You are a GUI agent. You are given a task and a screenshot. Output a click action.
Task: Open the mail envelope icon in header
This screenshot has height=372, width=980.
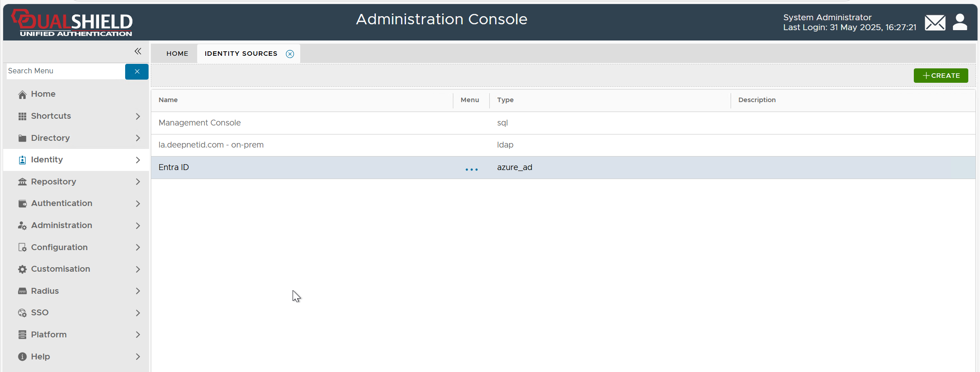coord(935,22)
